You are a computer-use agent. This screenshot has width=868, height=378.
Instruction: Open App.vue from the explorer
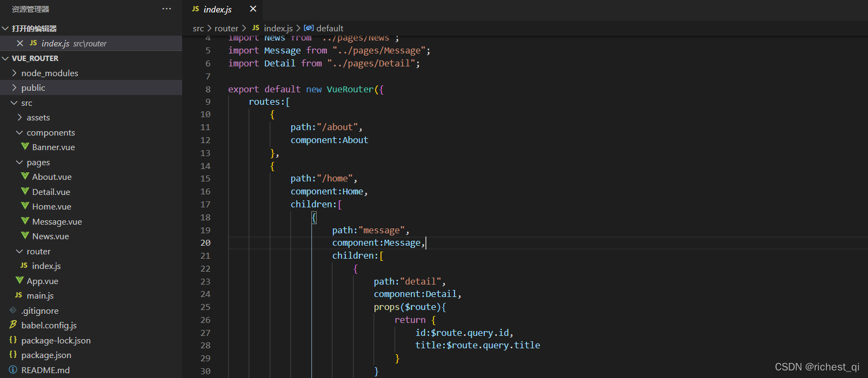(x=43, y=281)
